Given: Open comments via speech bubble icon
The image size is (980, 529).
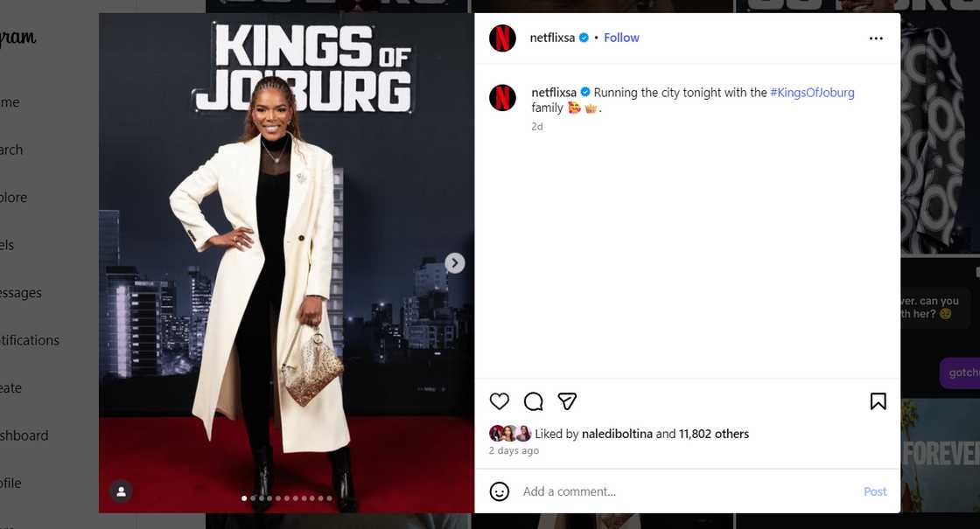Looking at the screenshot, I should point(533,401).
